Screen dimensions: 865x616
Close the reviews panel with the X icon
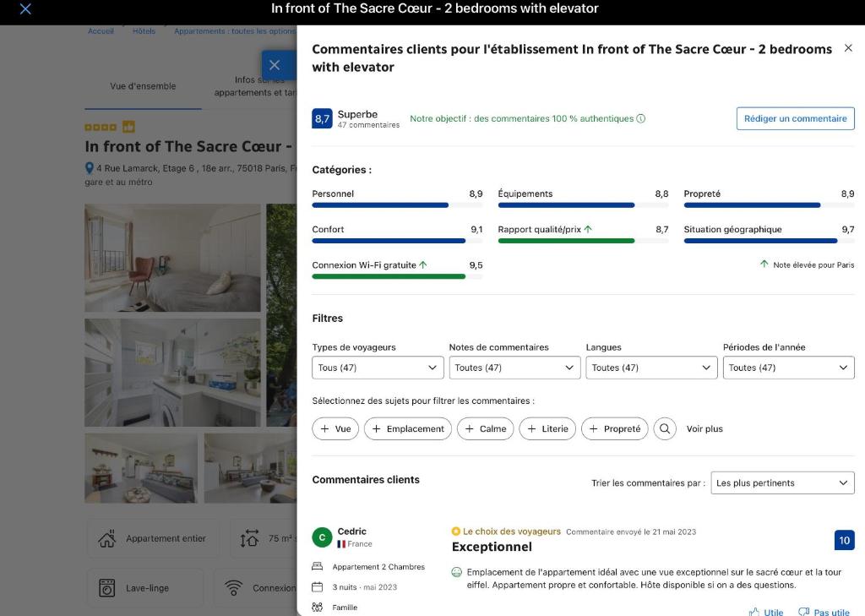848,48
